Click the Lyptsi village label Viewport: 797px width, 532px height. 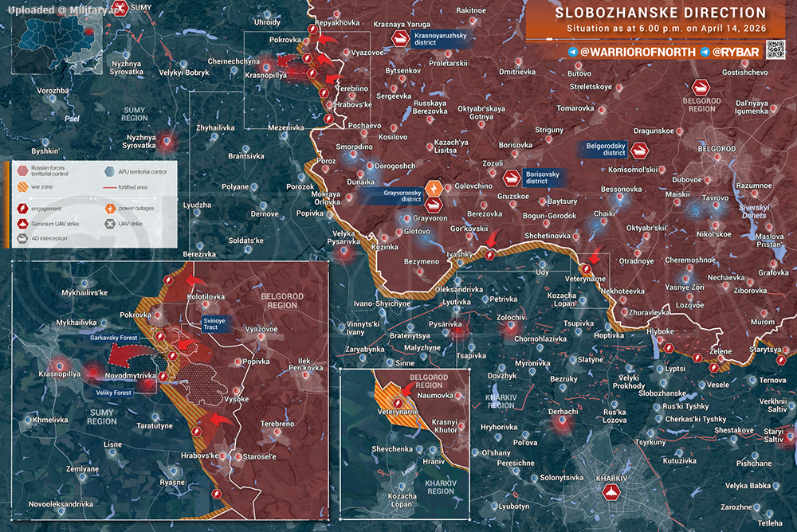(675, 369)
